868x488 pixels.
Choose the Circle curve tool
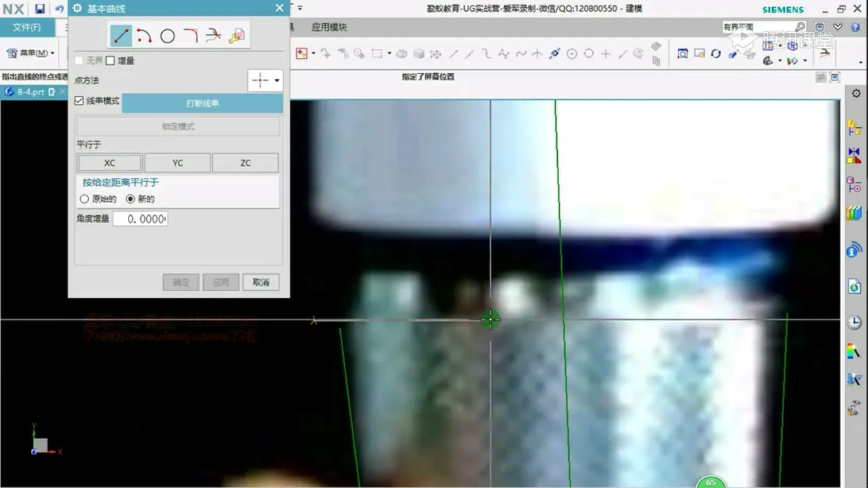point(167,36)
